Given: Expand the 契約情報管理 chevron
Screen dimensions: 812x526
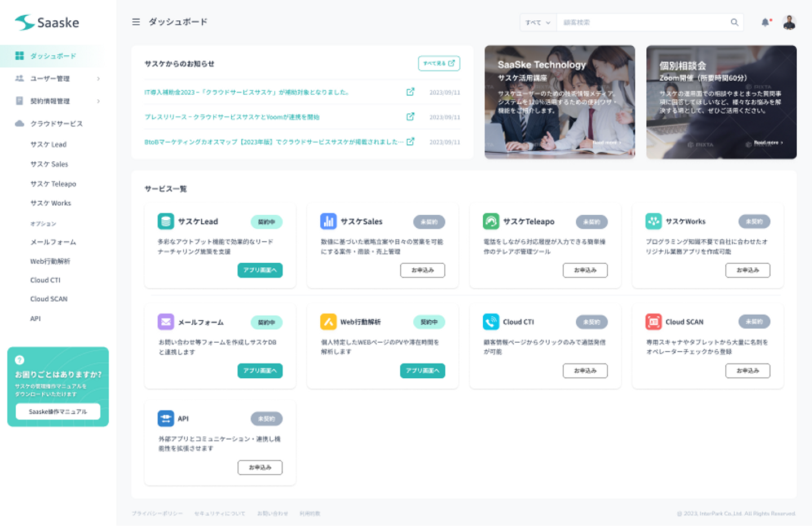Looking at the screenshot, I should [x=99, y=101].
